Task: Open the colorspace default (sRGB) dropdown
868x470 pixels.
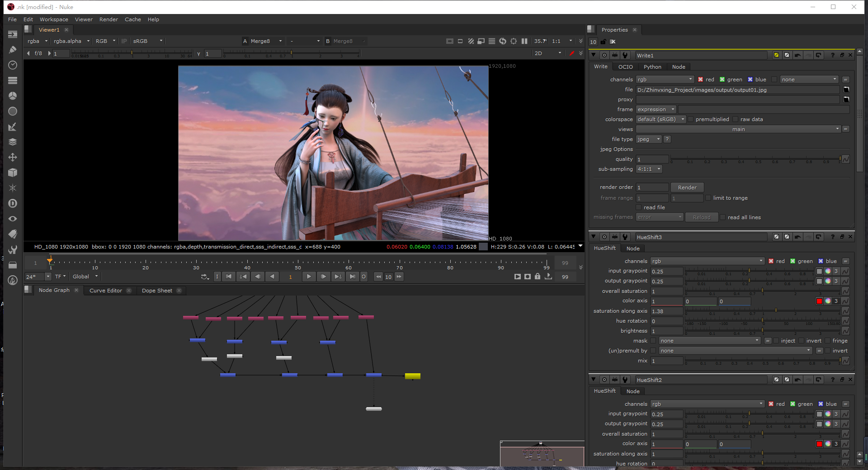Action: click(x=660, y=119)
